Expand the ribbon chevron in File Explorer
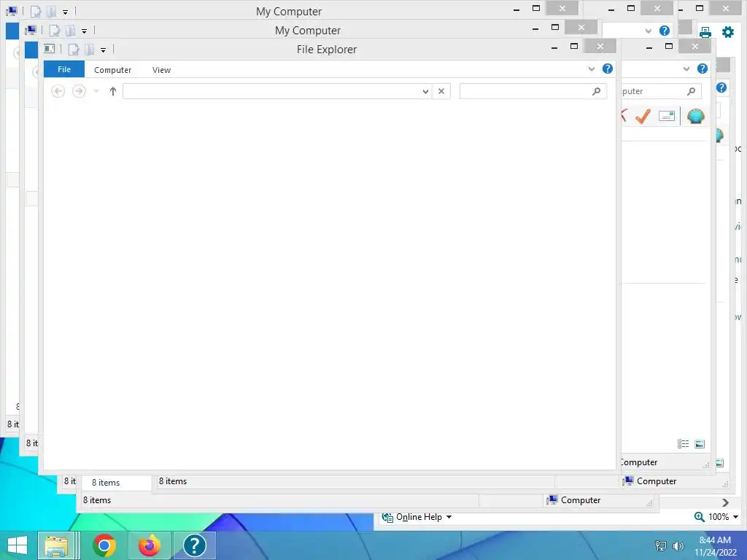The width and height of the screenshot is (747, 560). pos(591,69)
